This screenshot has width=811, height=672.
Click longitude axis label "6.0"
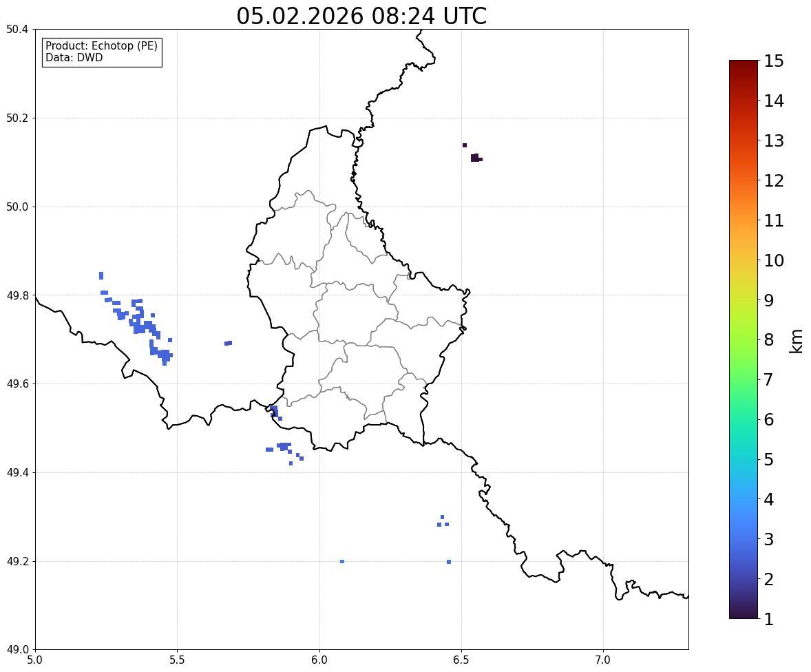(x=319, y=660)
